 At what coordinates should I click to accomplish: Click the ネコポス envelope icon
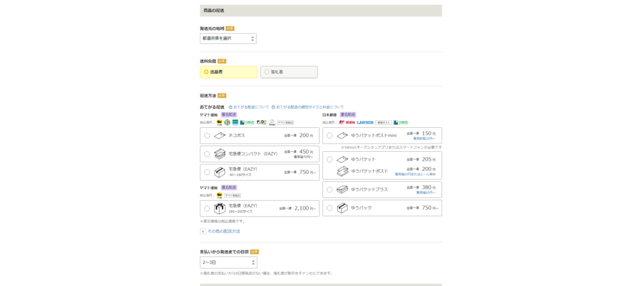[x=219, y=135]
